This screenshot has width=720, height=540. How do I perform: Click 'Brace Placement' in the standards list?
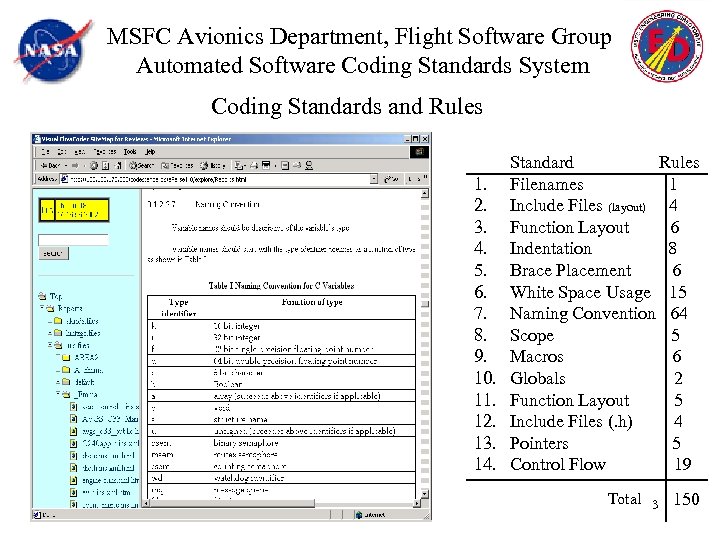point(570,270)
